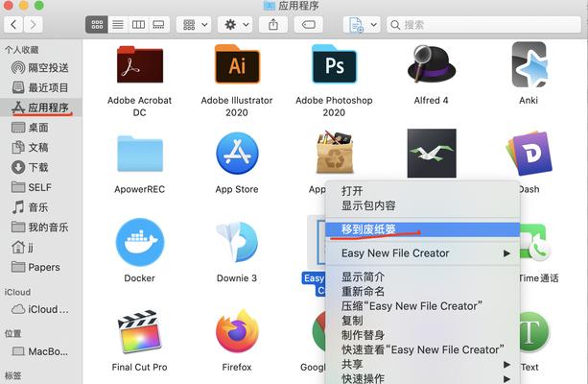Select the green T text app icon

click(x=534, y=331)
